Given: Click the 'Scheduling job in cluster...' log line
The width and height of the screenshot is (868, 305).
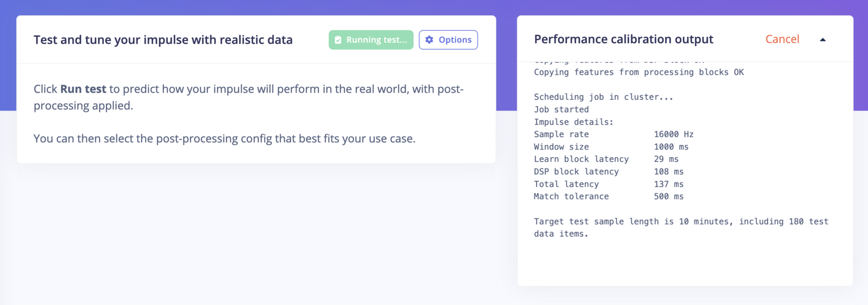Looking at the screenshot, I should 603,97.
